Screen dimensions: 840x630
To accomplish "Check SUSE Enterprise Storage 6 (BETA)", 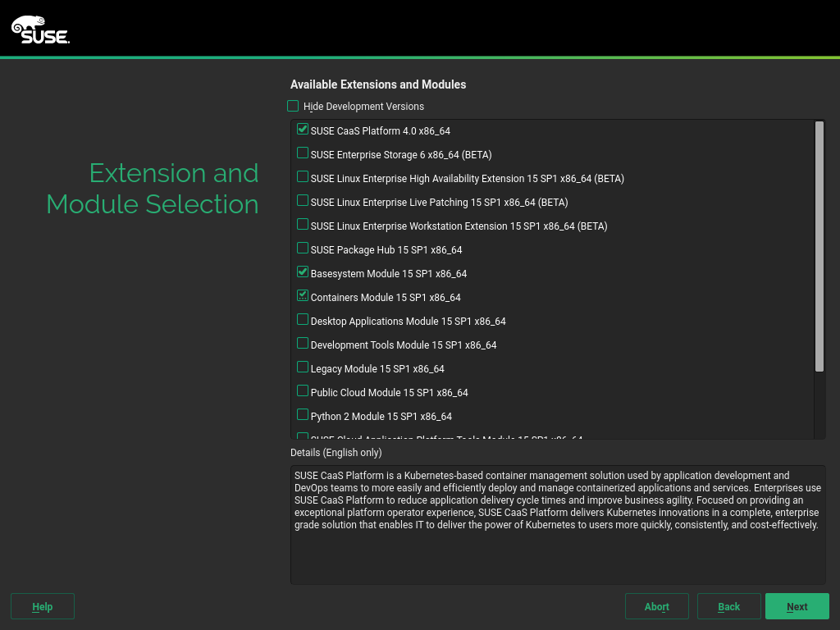I will [303, 153].
